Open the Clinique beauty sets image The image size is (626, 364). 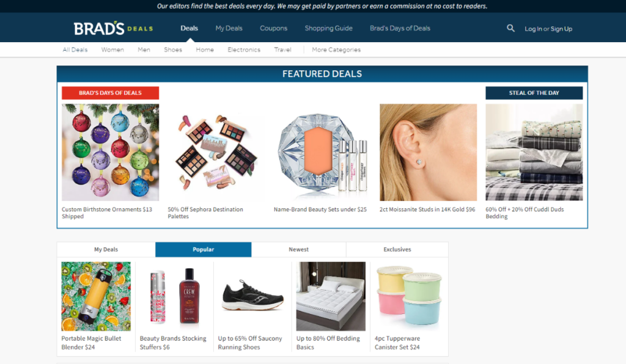(x=322, y=152)
